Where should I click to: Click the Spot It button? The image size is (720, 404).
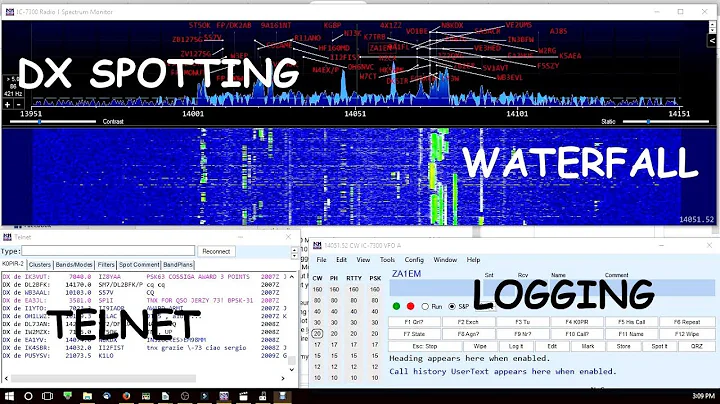pyautogui.click(x=659, y=346)
